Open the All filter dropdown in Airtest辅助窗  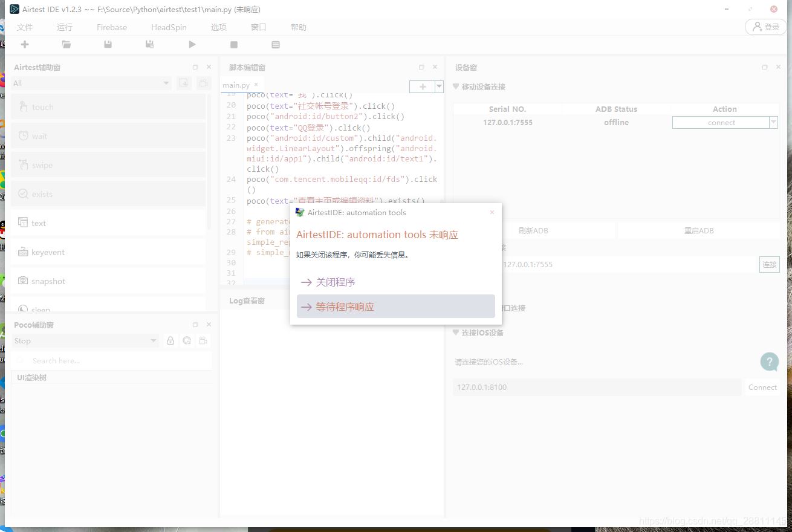click(92, 83)
